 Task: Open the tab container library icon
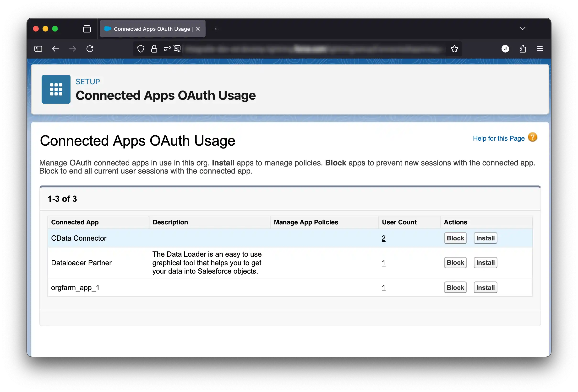(87, 29)
